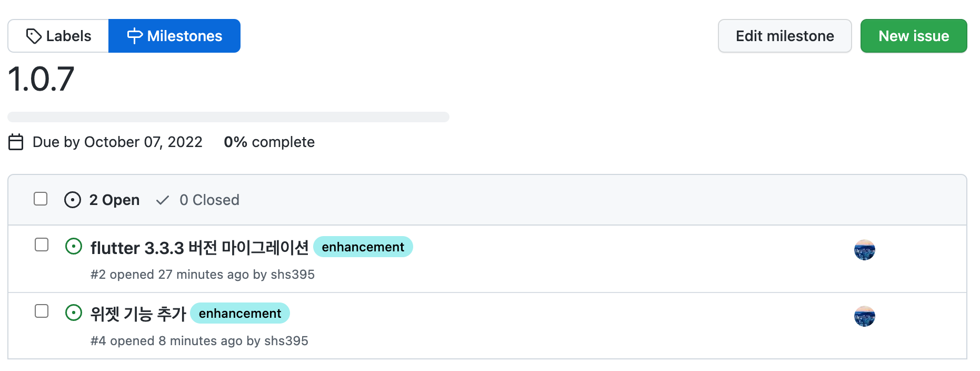This screenshot has height=371, width=980.
Task: Click the enhancement label on the 위젯 issue
Action: click(240, 313)
